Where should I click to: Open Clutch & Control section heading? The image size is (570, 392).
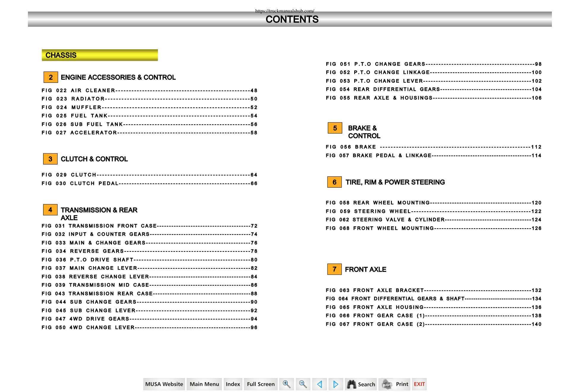pos(94,159)
